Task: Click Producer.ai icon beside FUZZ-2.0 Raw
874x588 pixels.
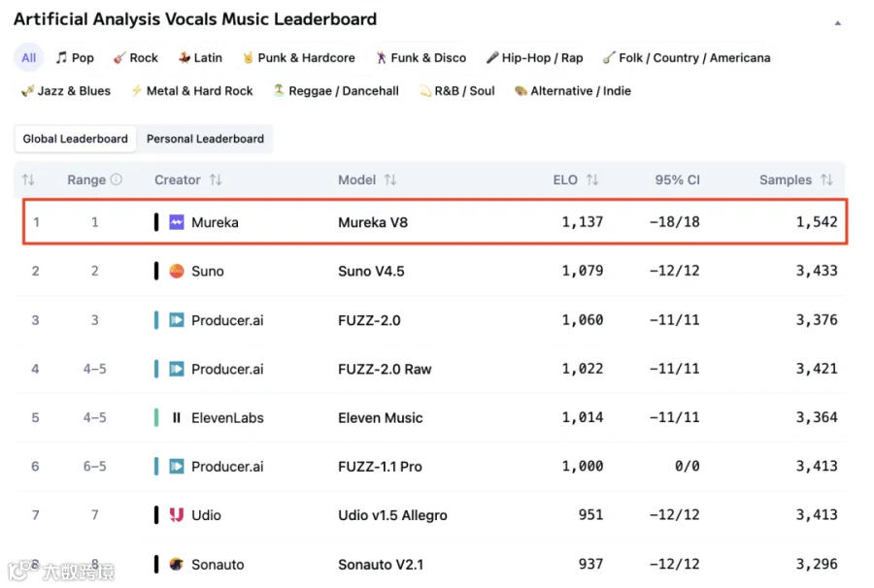Action: (177, 369)
